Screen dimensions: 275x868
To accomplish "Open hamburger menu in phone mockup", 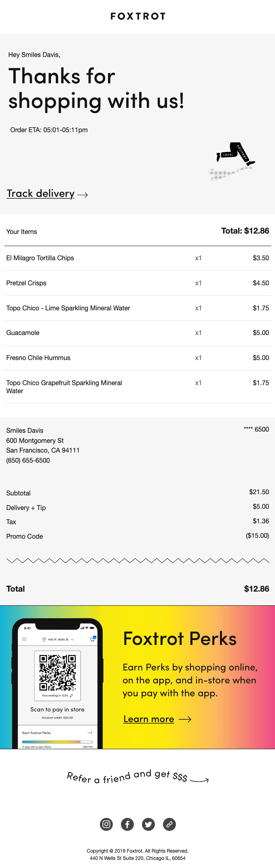I will tap(24, 639).
